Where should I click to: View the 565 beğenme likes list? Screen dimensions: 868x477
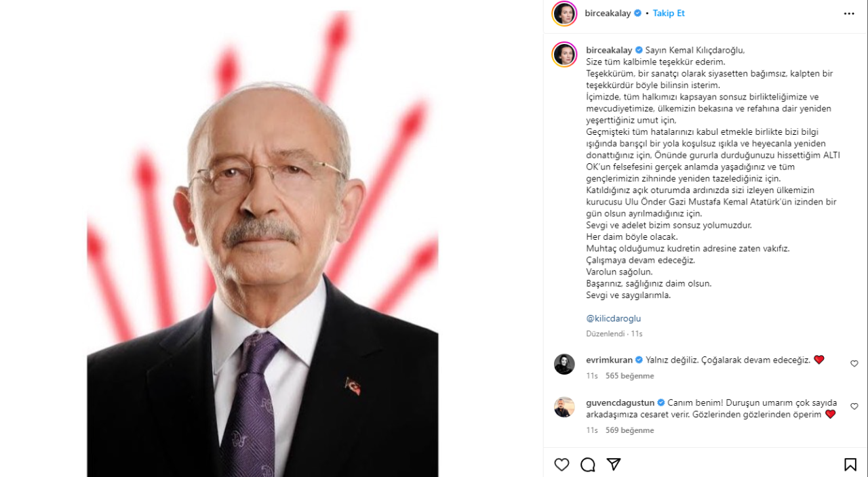tap(629, 375)
